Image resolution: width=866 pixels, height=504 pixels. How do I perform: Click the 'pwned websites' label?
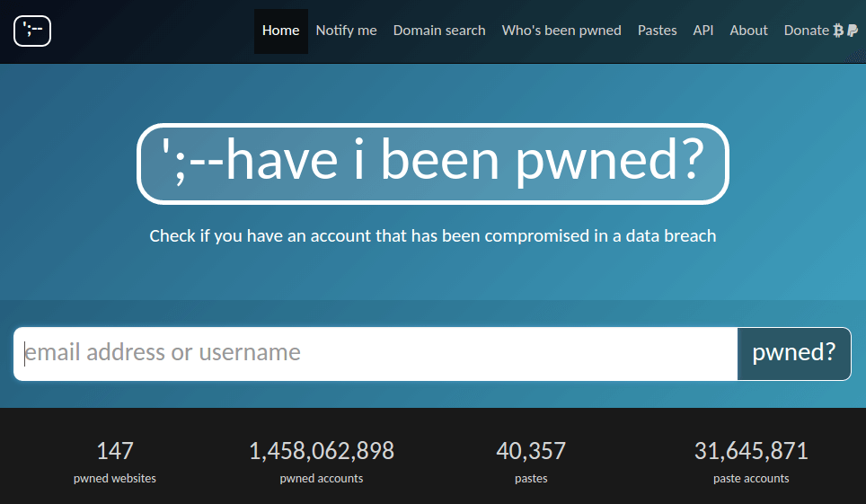(115, 479)
